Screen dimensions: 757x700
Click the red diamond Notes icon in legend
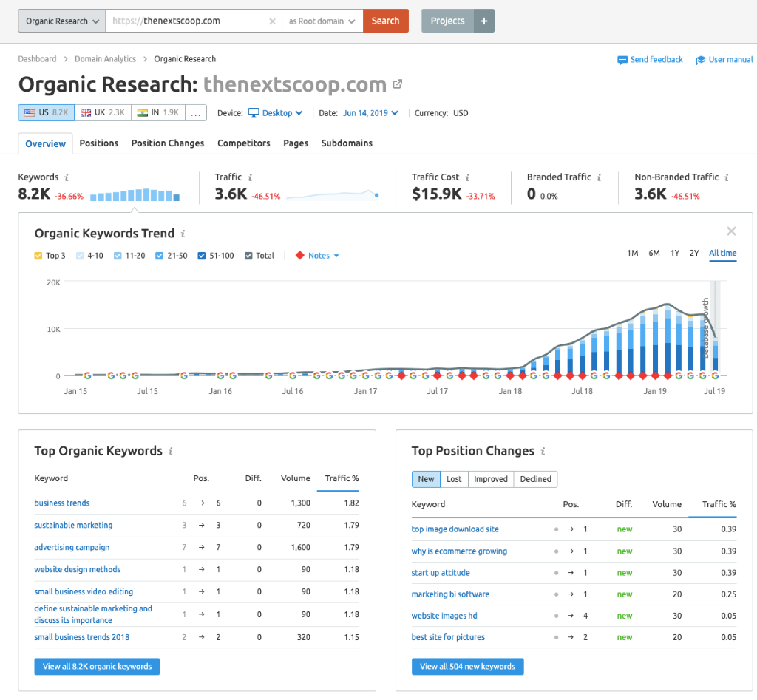click(x=300, y=255)
